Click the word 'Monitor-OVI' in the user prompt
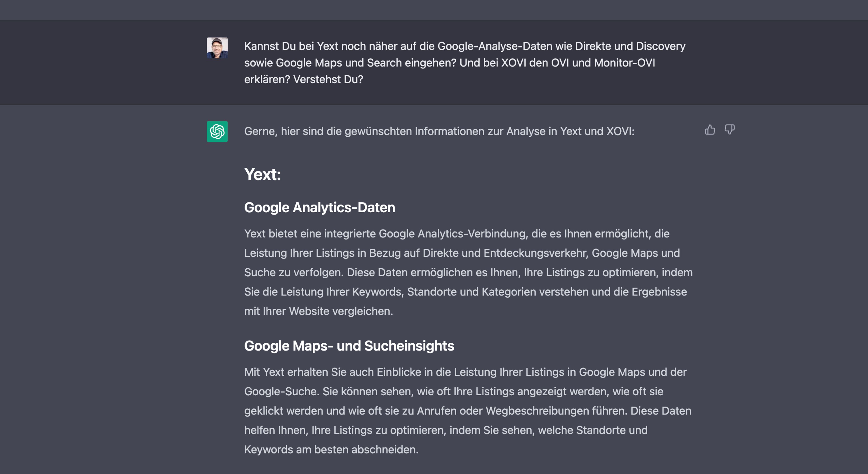 tap(624, 63)
